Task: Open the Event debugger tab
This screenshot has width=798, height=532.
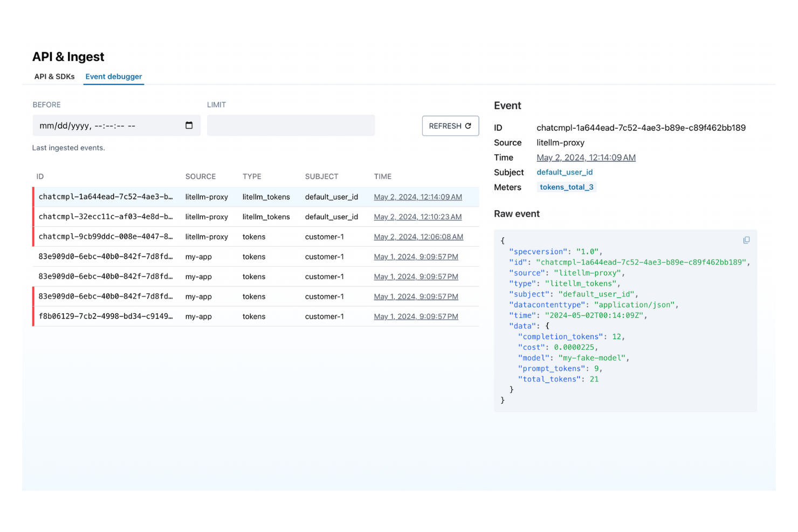Action: (113, 77)
